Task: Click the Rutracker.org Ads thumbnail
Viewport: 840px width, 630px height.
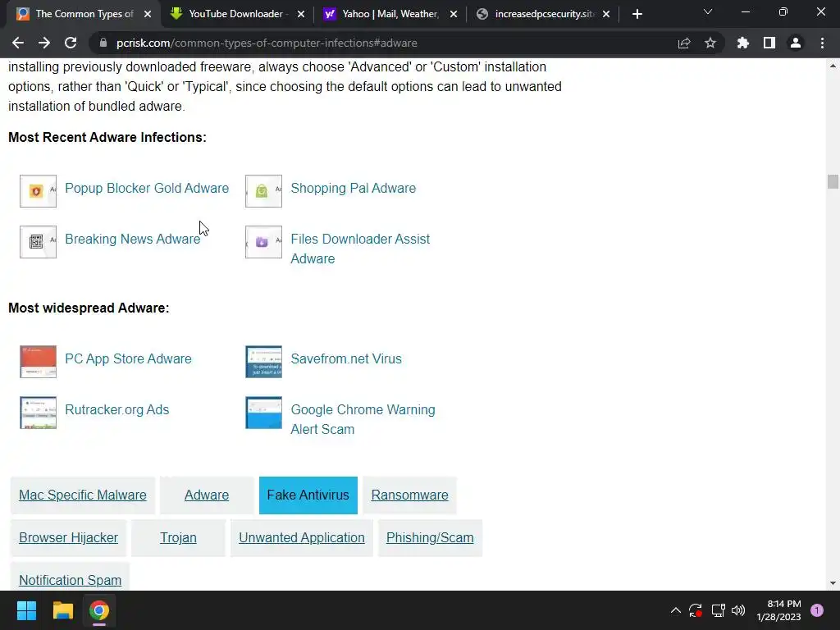Action: pos(38,413)
